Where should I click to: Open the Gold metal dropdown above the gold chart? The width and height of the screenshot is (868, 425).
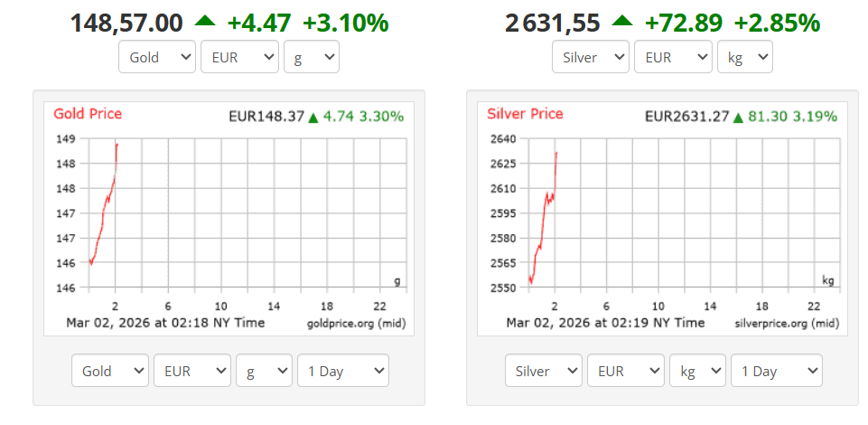157,58
